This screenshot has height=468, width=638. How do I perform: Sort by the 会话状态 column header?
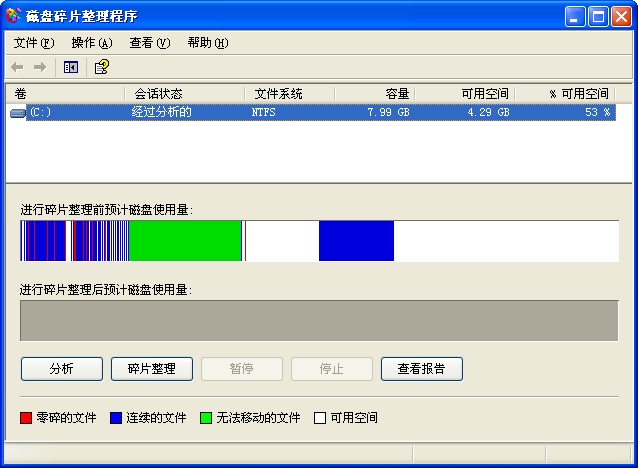[185, 94]
